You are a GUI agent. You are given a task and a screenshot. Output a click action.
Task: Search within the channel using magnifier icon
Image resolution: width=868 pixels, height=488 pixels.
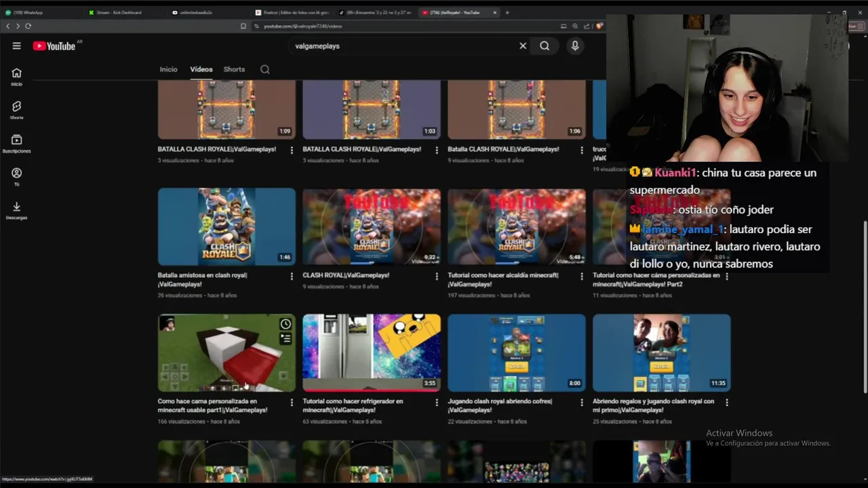pyautogui.click(x=265, y=69)
